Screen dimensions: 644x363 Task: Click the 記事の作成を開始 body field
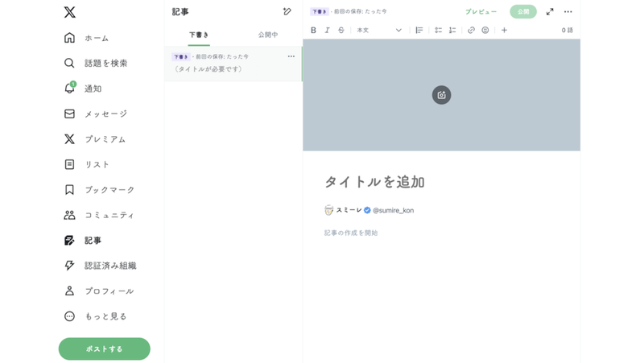pos(351,233)
